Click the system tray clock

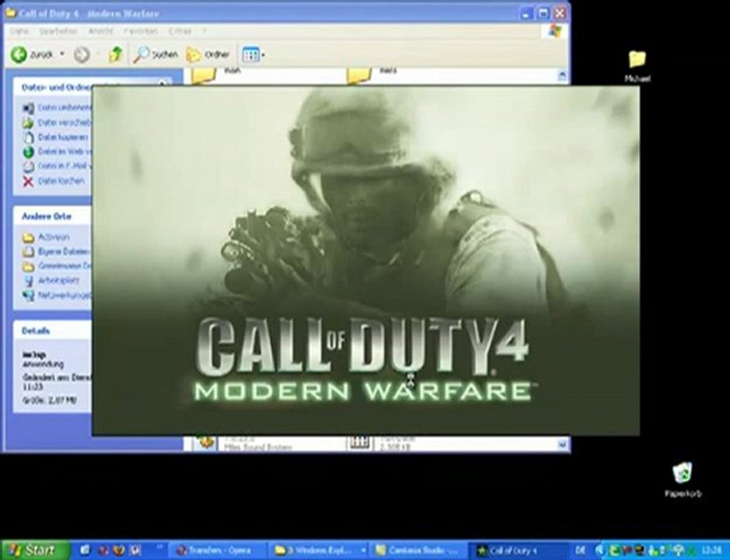coord(711,551)
